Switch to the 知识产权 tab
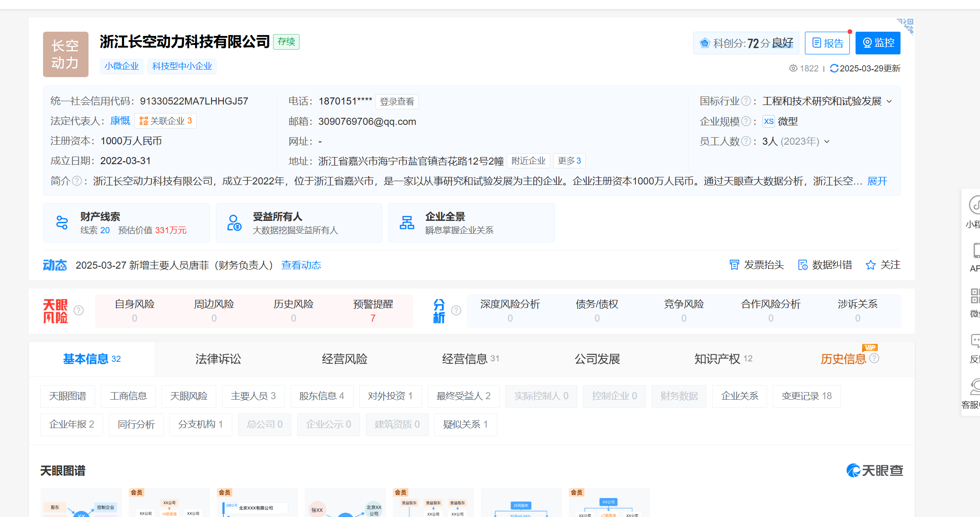The height and width of the screenshot is (517, 980). (x=723, y=359)
